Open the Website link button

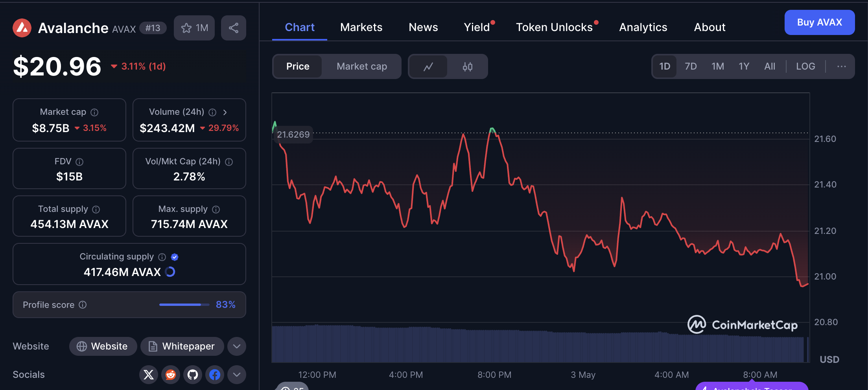(103, 346)
